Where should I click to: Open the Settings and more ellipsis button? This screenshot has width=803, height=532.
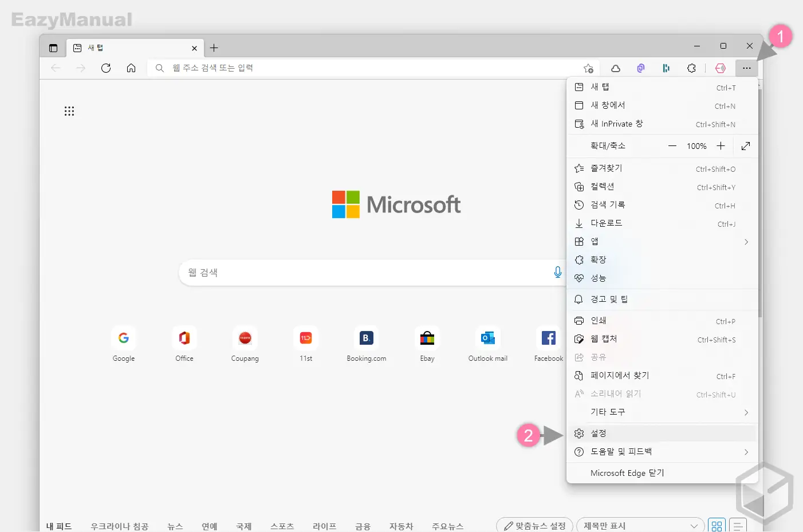point(746,68)
